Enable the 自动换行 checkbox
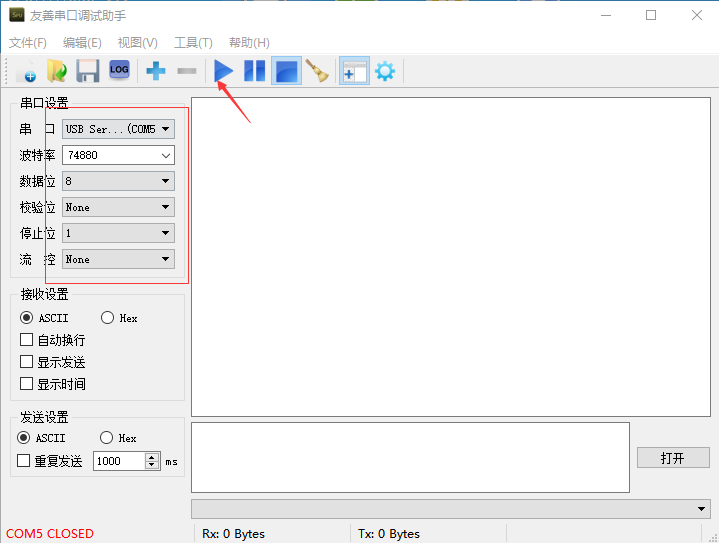Image resolution: width=719 pixels, height=543 pixels. click(27, 340)
